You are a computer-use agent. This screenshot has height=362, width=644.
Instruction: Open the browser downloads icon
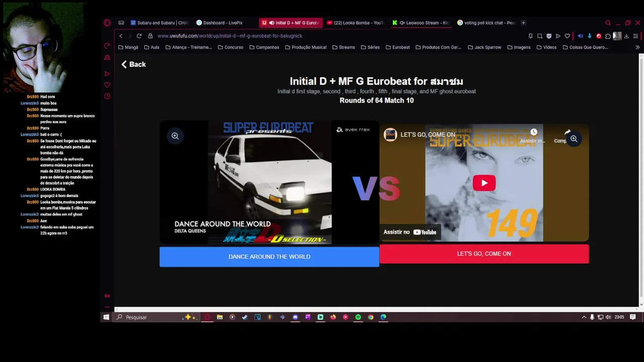(626, 36)
